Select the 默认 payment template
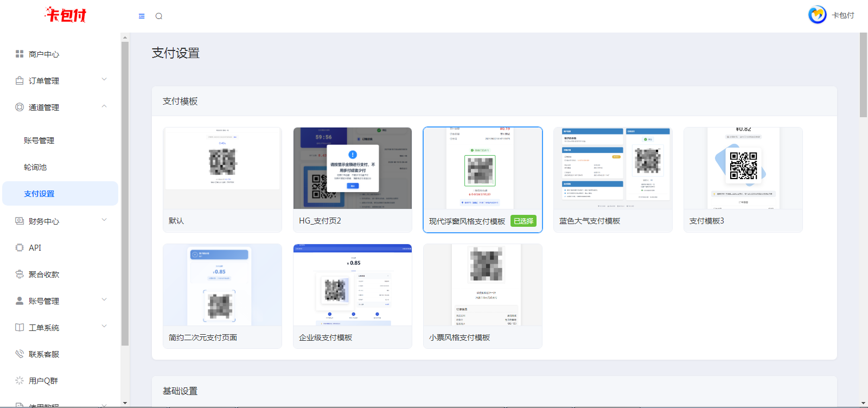Image resolution: width=868 pixels, height=408 pixels. coord(222,179)
